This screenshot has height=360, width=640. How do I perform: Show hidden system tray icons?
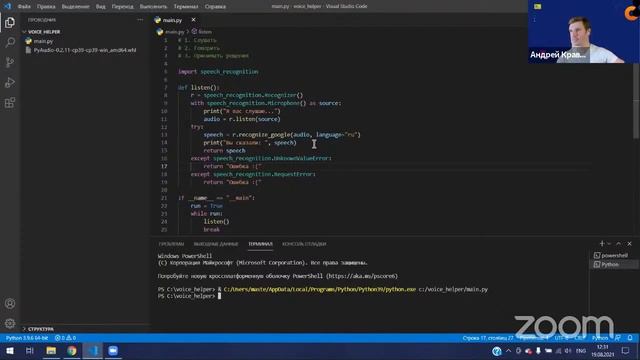pos(508,351)
